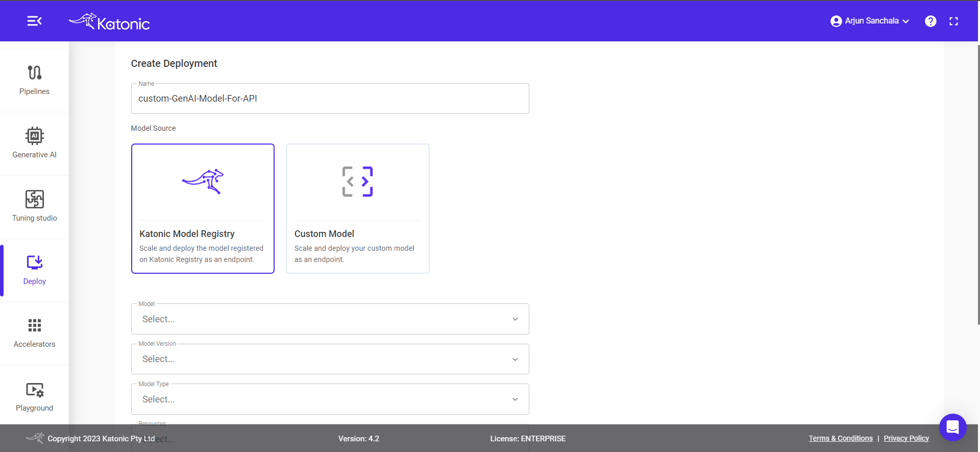Viewport: 980px width, 452px height.
Task: Go to Generative AI label
Action: (x=35, y=155)
